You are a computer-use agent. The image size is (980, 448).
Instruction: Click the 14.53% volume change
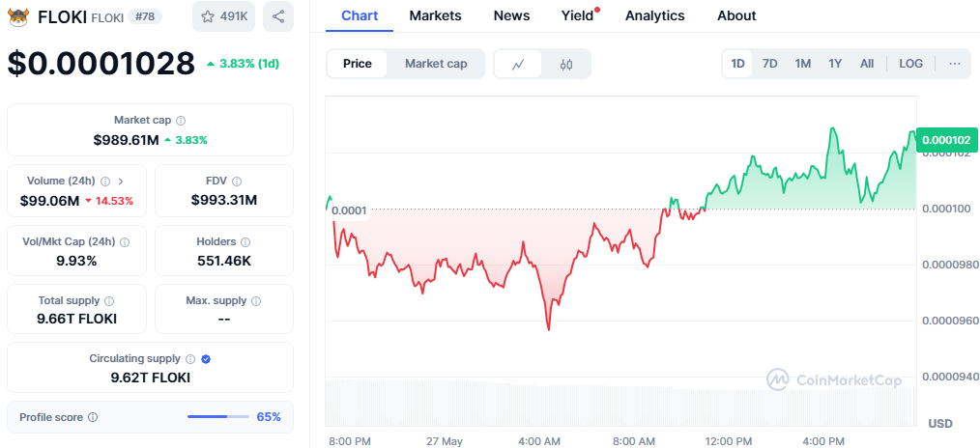click(108, 201)
